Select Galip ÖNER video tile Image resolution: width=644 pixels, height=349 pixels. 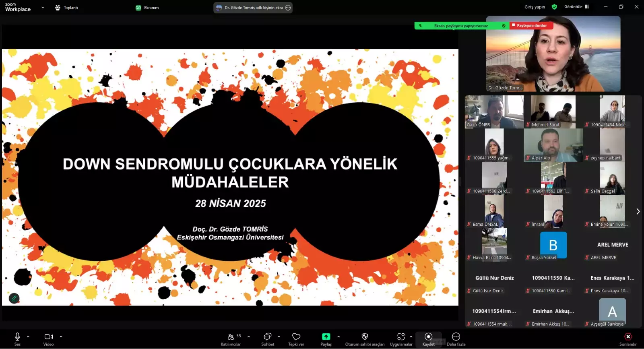pyautogui.click(x=494, y=112)
